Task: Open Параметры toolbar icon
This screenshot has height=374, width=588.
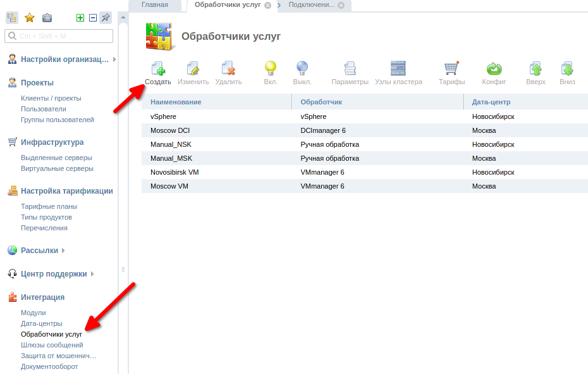Action: tap(350, 69)
